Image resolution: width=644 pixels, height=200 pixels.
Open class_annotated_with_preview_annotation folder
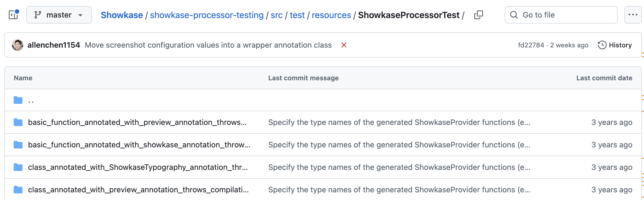click(138, 190)
